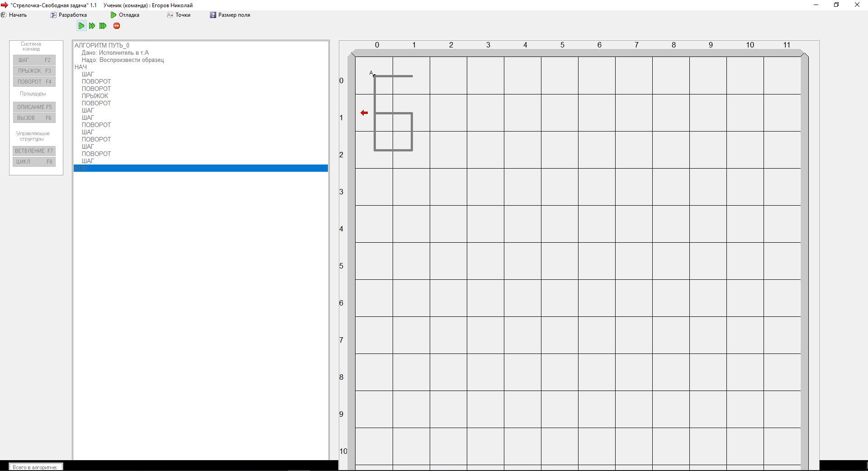Click the red arrow executor on the grid
Image resolution: width=868 pixels, height=471 pixels.
pyautogui.click(x=364, y=113)
